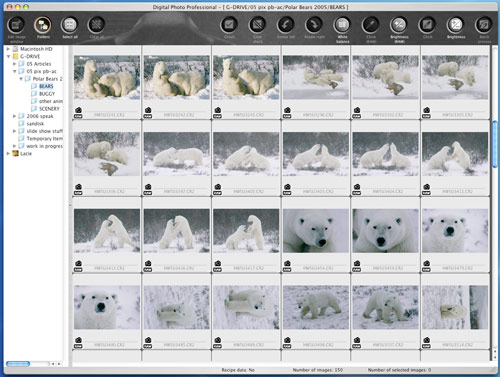
Task: Click folder panel's left scroll arrow
Action: 53,364
